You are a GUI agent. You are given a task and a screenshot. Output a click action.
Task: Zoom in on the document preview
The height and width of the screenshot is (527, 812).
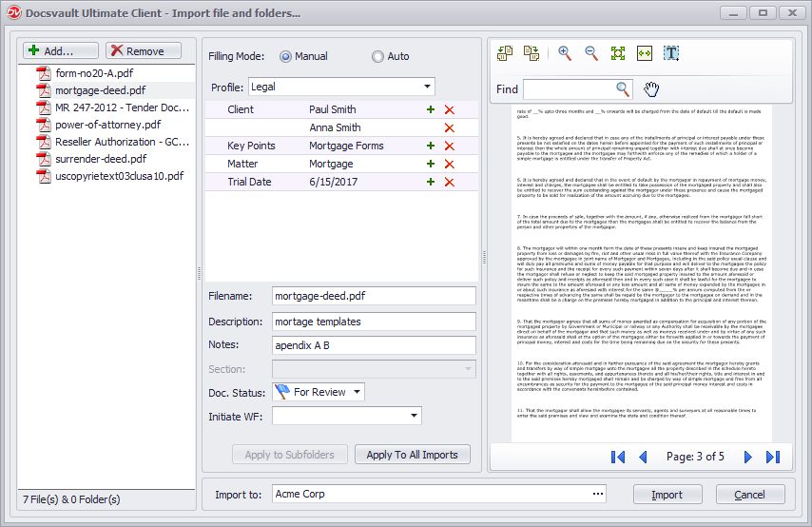click(x=565, y=53)
